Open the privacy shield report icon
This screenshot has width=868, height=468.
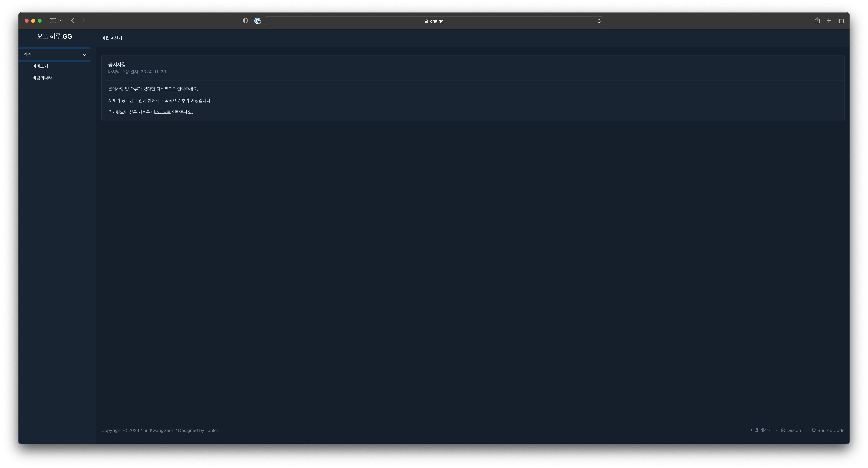245,21
